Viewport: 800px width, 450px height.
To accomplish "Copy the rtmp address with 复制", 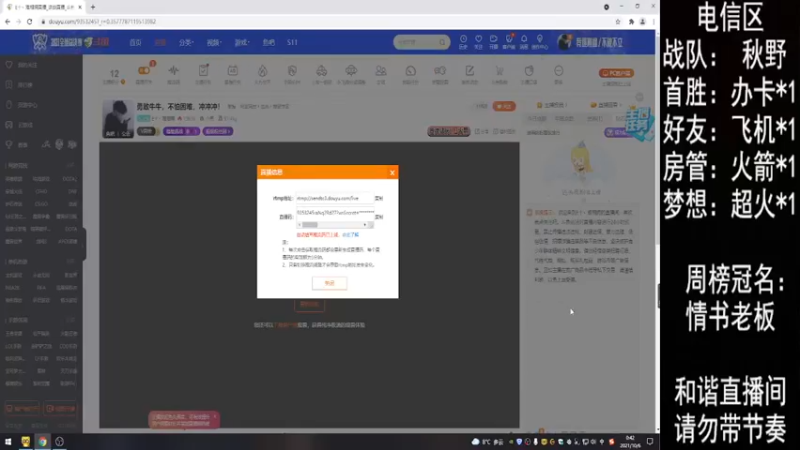I will coord(379,198).
